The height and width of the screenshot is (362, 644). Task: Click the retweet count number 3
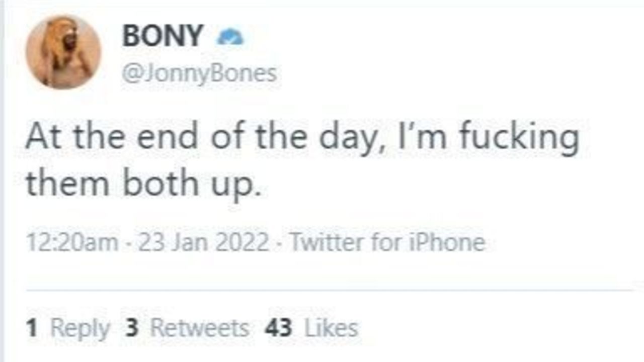pos(132,328)
